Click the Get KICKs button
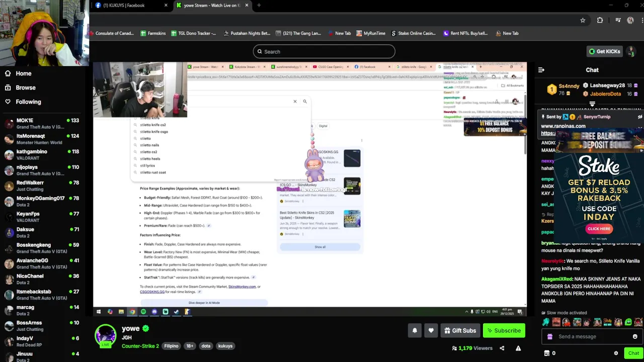Screen dimensions: 644x362 (x=604, y=51)
